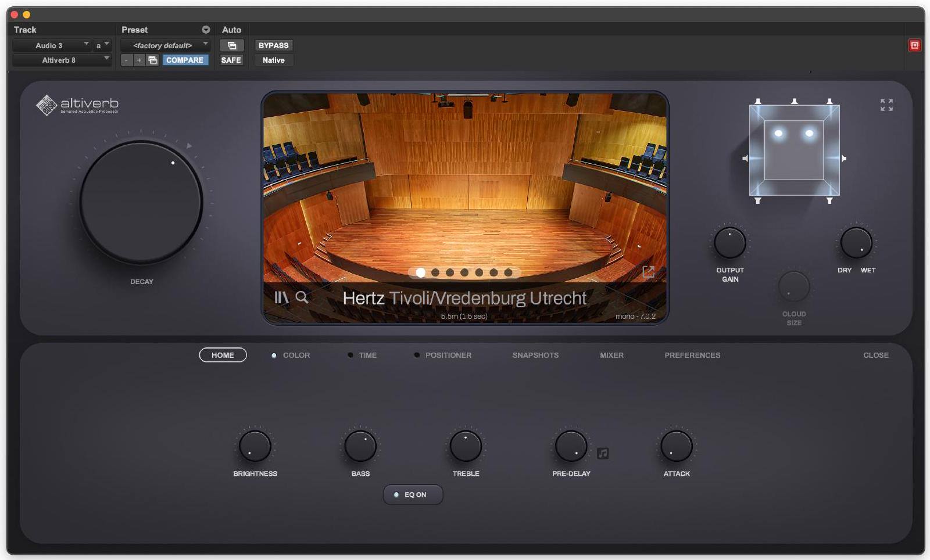Click the plugin automation enable icon under Auto
Viewport: 930px width, 560px height.
click(x=232, y=45)
